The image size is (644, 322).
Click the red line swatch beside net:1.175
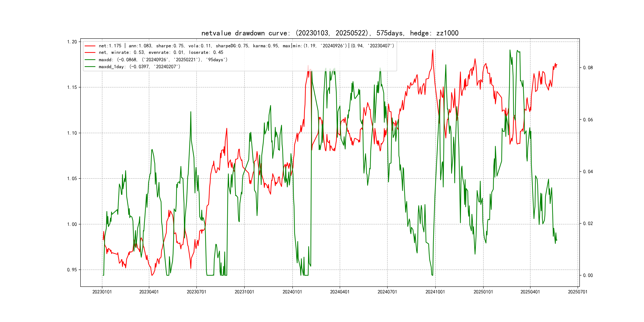tap(90, 46)
